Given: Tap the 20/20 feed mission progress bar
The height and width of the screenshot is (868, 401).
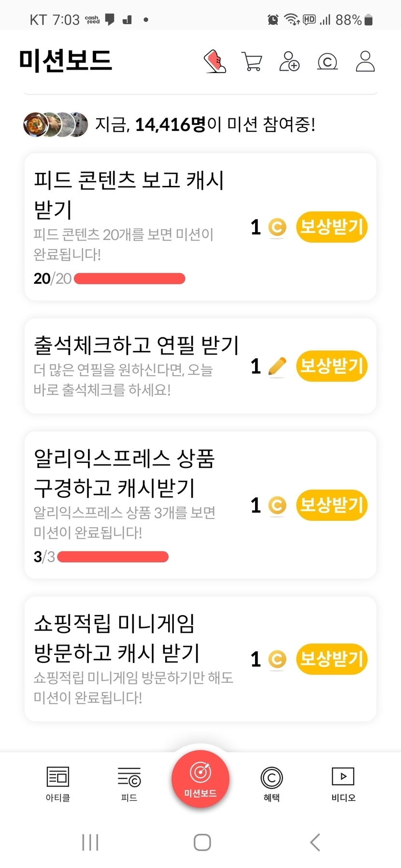Looking at the screenshot, I should [x=129, y=279].
